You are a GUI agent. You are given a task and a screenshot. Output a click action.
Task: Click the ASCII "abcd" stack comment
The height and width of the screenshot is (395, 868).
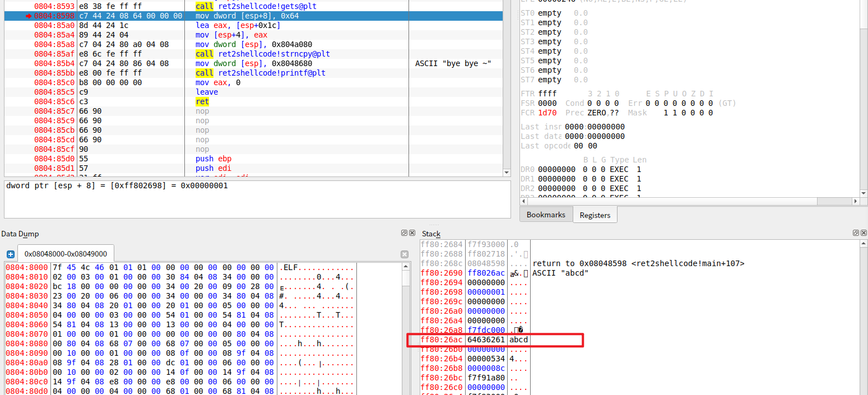point(560,273)
